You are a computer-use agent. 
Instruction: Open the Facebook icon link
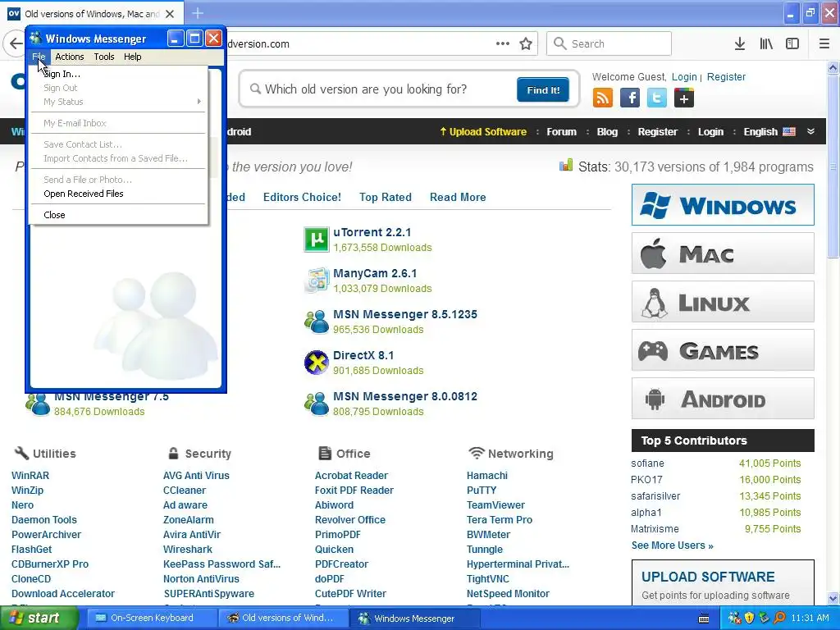(630, 98)
